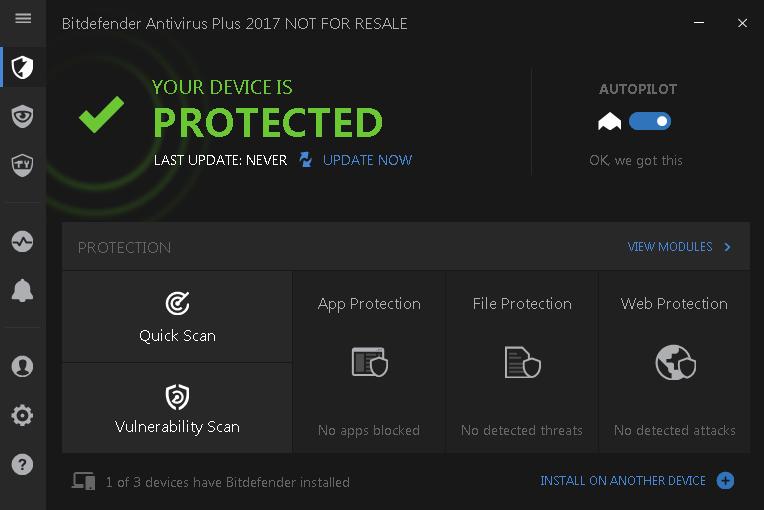Open the Privacy eye-shield sidebar icon
Screen dimensions: 764x510
pos(22,116)
